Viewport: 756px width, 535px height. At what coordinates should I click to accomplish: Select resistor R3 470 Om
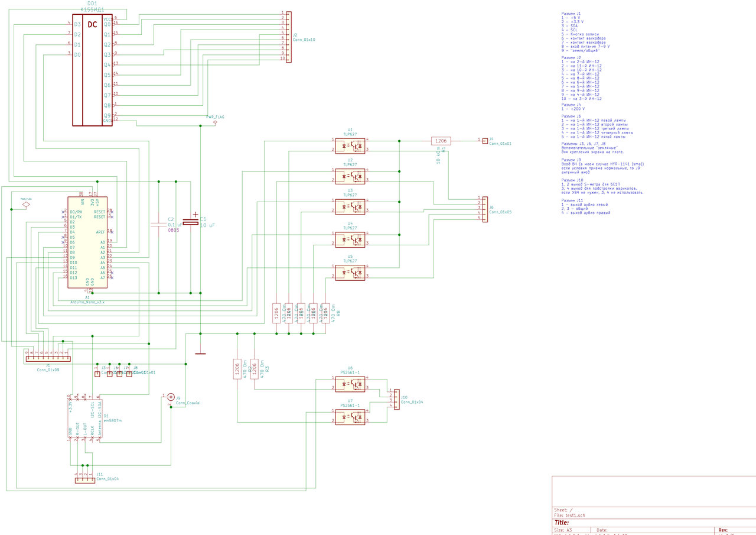tap(255, 369)
